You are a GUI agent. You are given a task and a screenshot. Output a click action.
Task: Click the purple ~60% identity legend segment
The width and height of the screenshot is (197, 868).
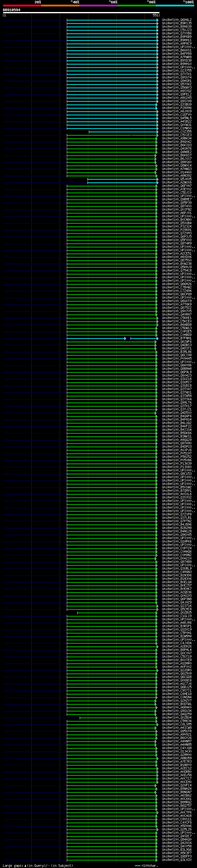(98, 6)
